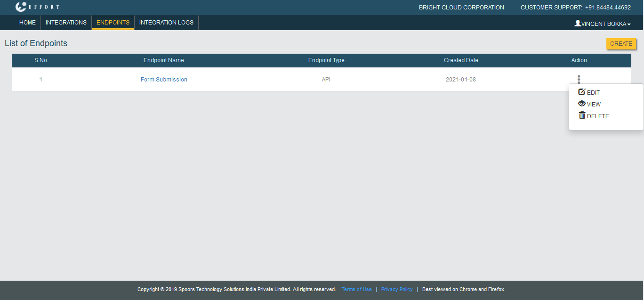The height and width of the screenshot is (300, 644).
Task: Click the Effort logo in header
Action: [x=37, y=7]
